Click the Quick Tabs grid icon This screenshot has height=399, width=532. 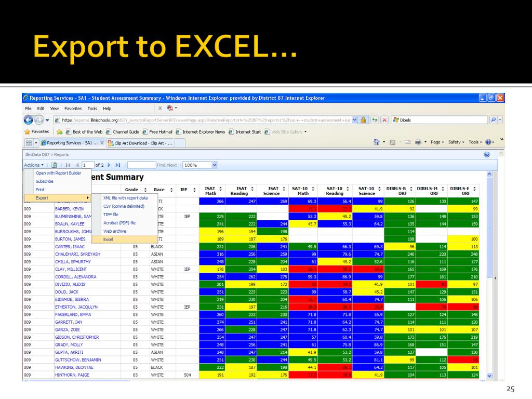point(29,143)
